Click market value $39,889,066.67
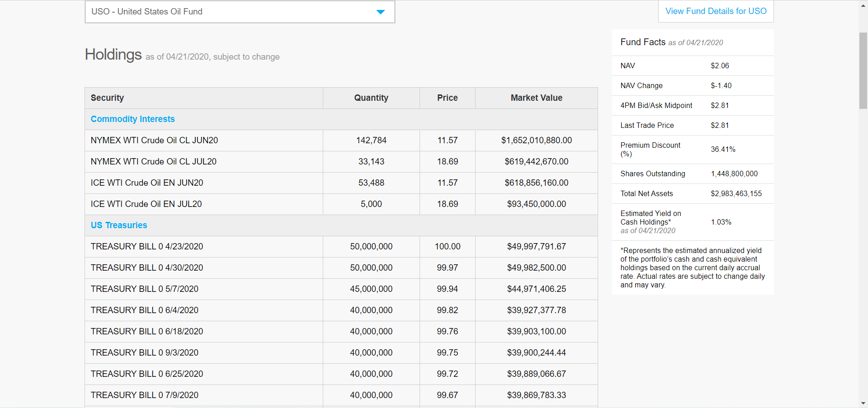The height and width of the screenshot is (408, 868). coord(537,374)
